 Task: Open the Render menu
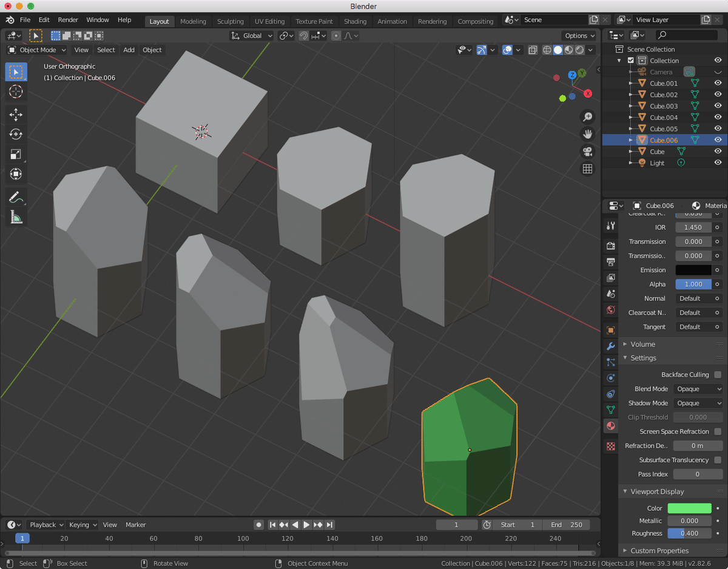[68, 20]
